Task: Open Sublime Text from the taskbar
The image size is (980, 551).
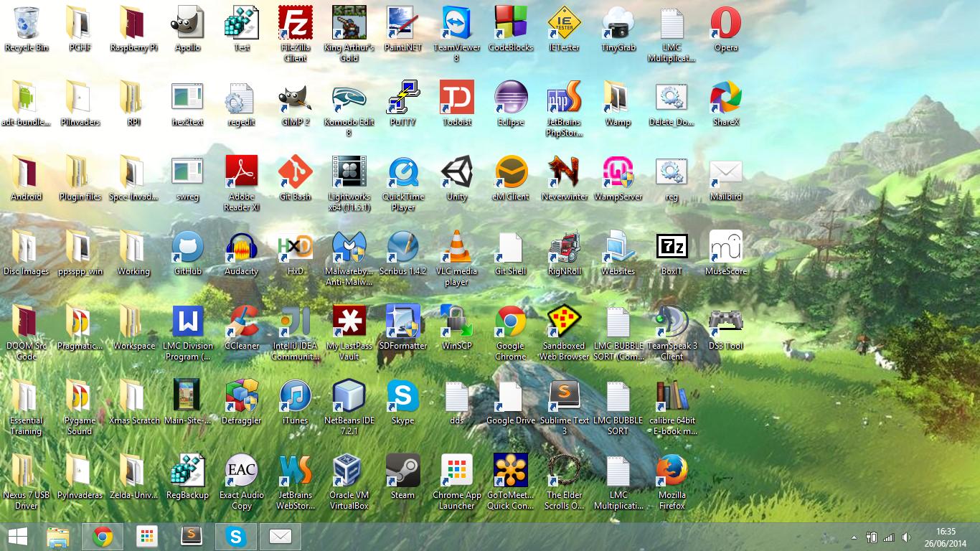Action: point(191,536)
